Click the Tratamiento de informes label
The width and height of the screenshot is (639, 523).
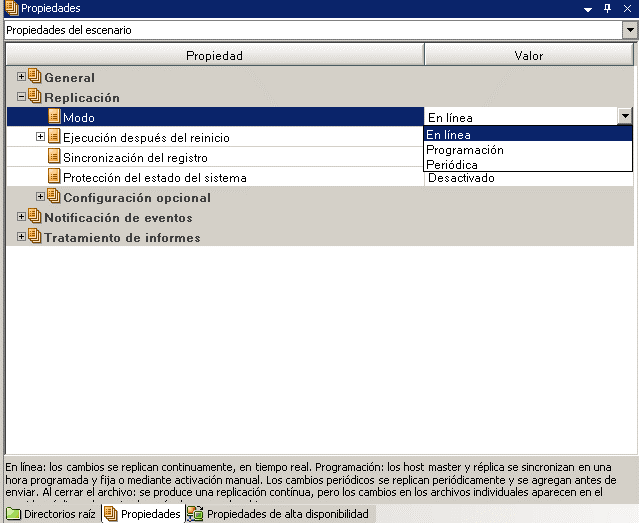pyautogui.click(x=122, y=238)
